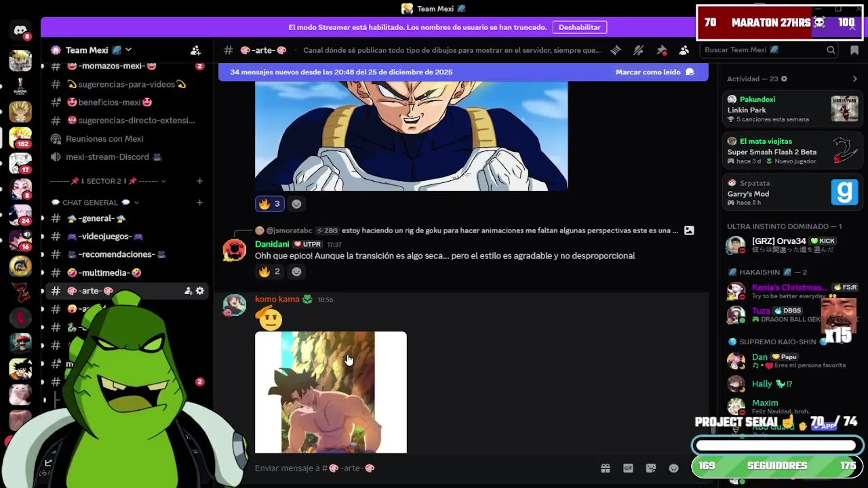Add channel to CHAT GENERAL category
Screen dimensions: 868x488
[199, 203]
